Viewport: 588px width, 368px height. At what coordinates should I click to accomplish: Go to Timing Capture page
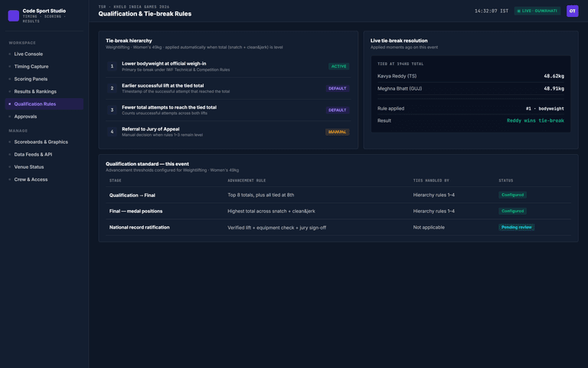click(44, 67)
